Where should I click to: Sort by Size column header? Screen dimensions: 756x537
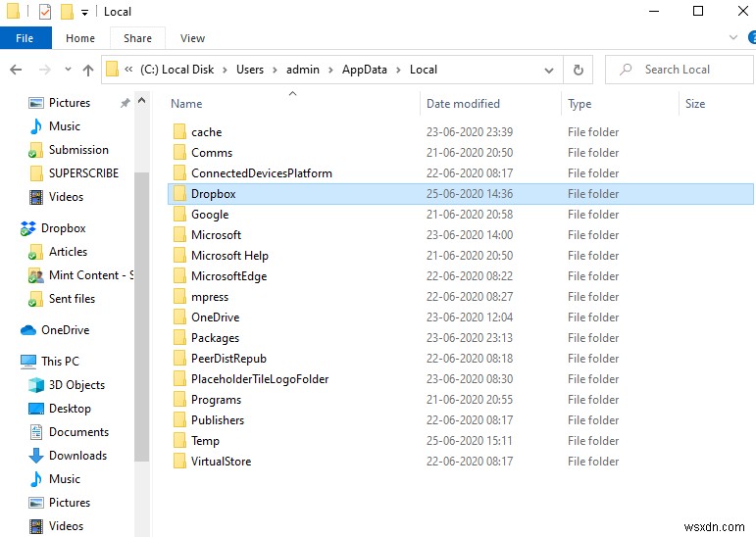(695, 104)
